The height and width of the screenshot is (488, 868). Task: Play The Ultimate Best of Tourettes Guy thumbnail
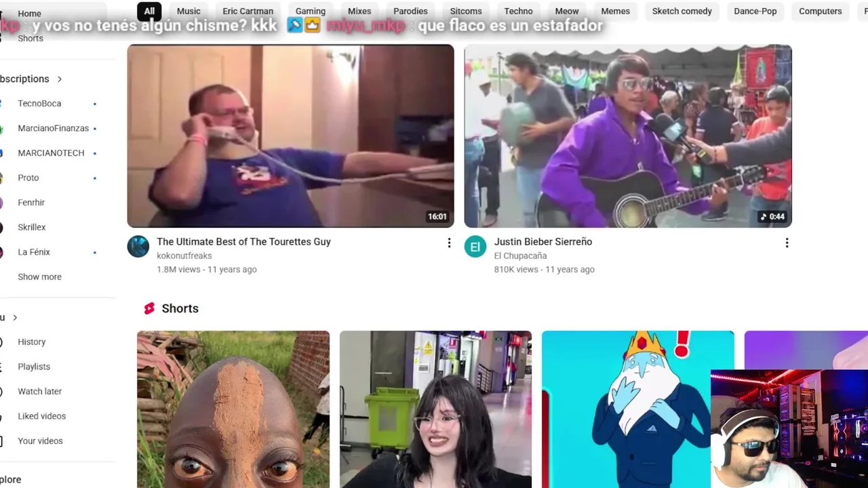[x=290, y=136]
